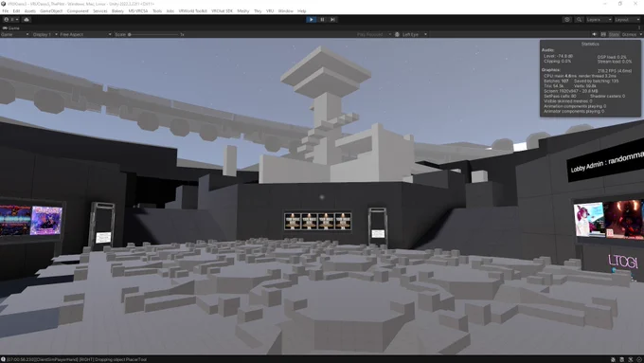This screenshot has height=363, width=644.
Task: Click the 'Lobby Admin' sign in the scene
Action: [606, 162]
